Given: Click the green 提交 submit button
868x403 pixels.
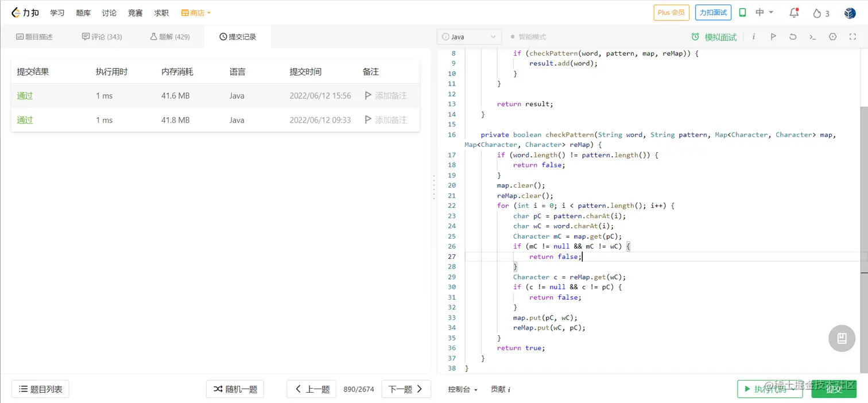Looking at the screenshot, I should [834, 389].
